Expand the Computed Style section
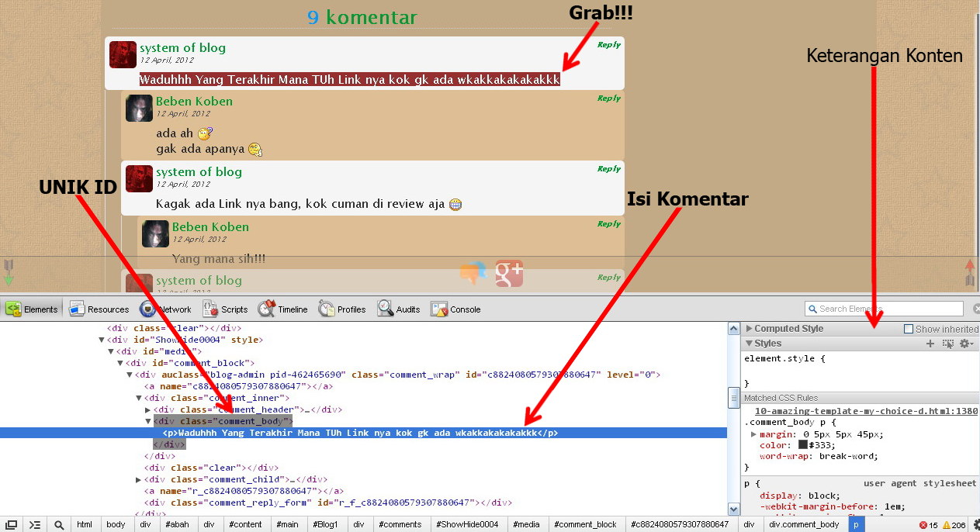Image resolution: width=980 pixels, height=532 pixels. (x=749, y=329)
